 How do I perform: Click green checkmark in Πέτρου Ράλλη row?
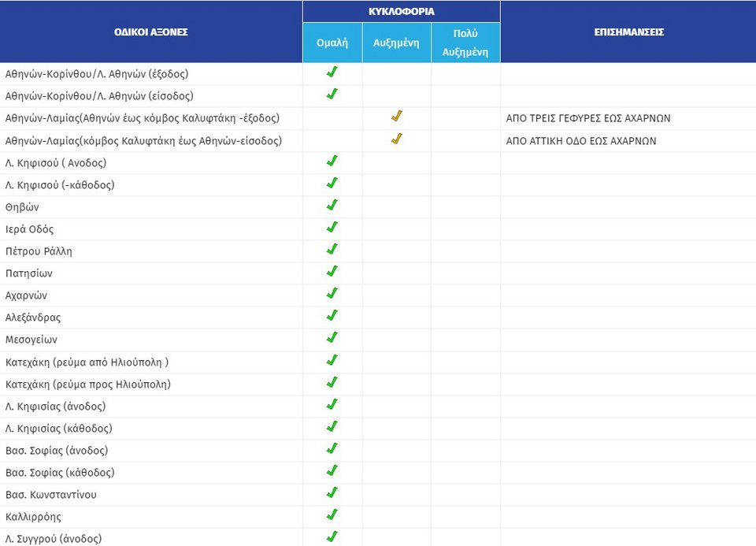[x=332, y=249]
